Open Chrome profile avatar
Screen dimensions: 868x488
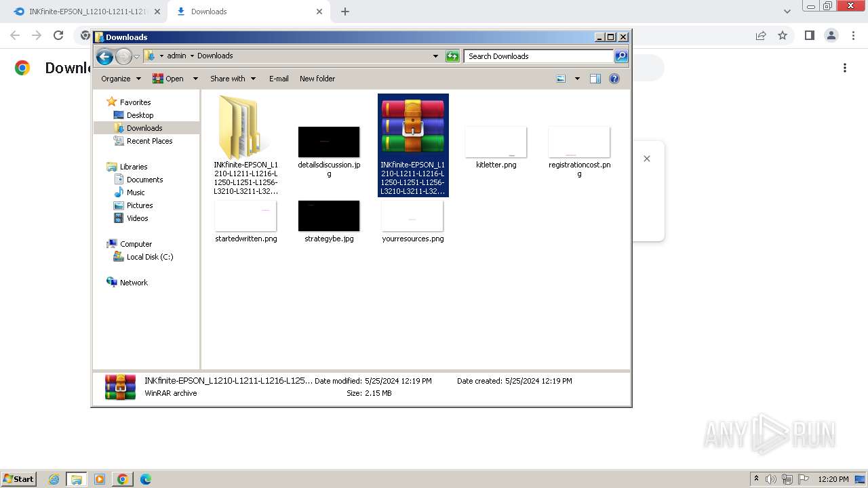[831, 35]
